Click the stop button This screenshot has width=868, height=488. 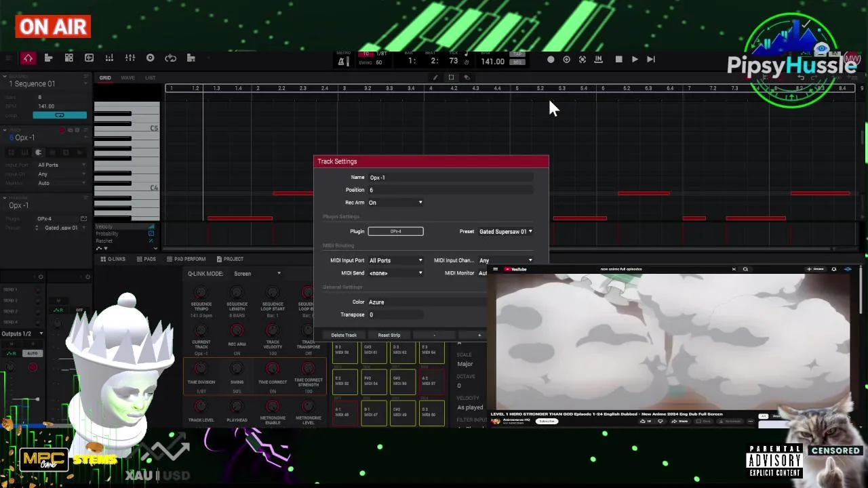(618, 60)
